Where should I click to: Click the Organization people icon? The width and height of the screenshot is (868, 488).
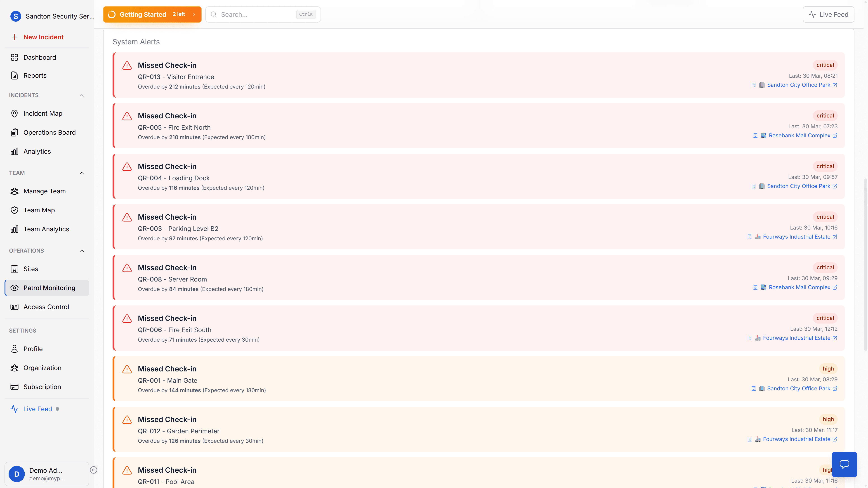(x=14, y=368)
